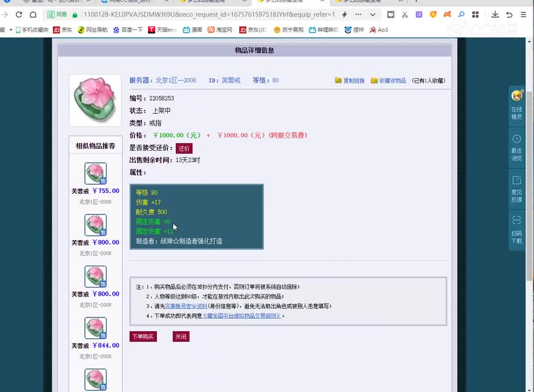Open the game controller extension icon
The width and height of the screenshot is (534, 392).
click(446, 15)
